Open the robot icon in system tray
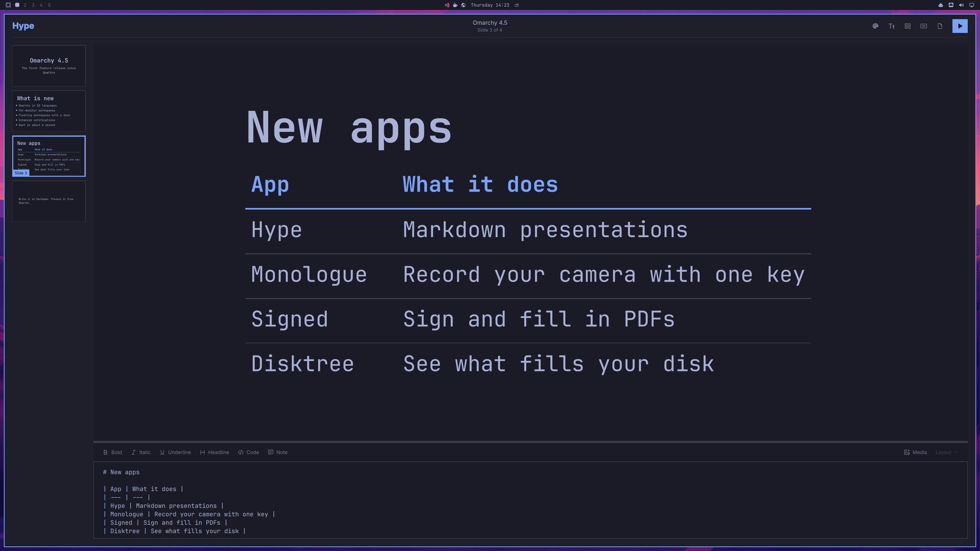Screen dimensions: 980x551 941,5
